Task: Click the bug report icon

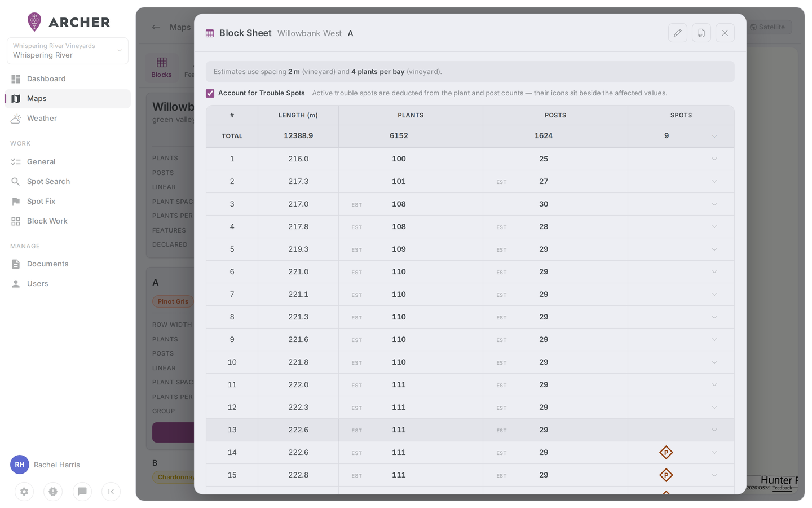Action: 53,492
